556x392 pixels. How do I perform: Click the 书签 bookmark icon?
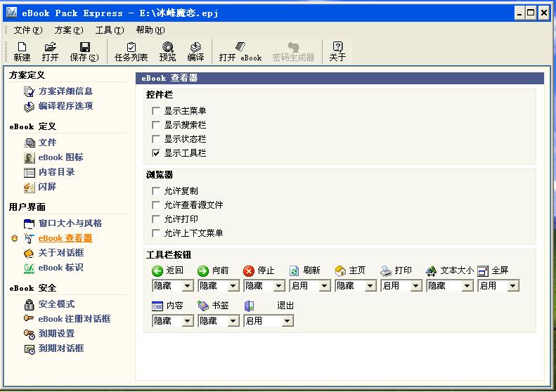(203, 306)
